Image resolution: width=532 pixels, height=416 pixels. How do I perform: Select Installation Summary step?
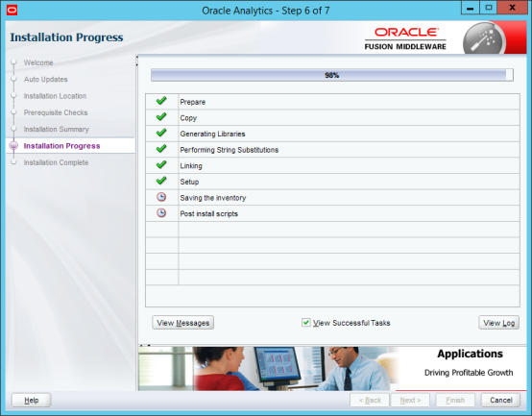pyautogui.click(x=57, y=130)
